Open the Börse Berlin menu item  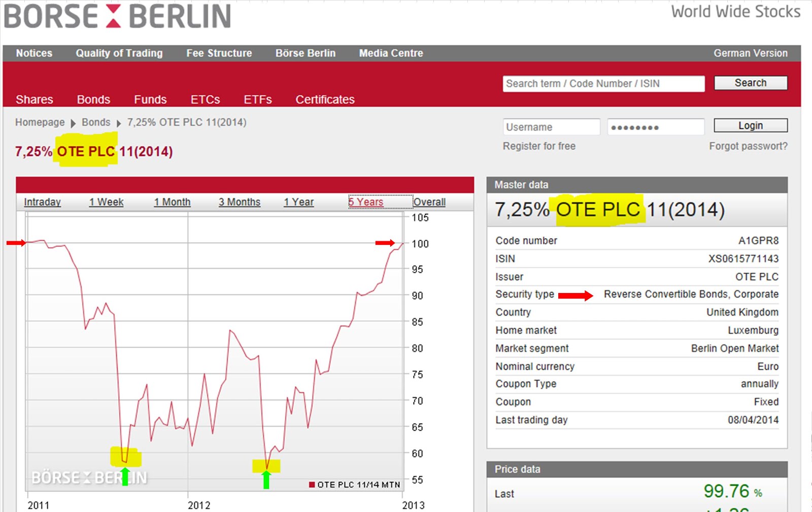[x=306, y=53]
